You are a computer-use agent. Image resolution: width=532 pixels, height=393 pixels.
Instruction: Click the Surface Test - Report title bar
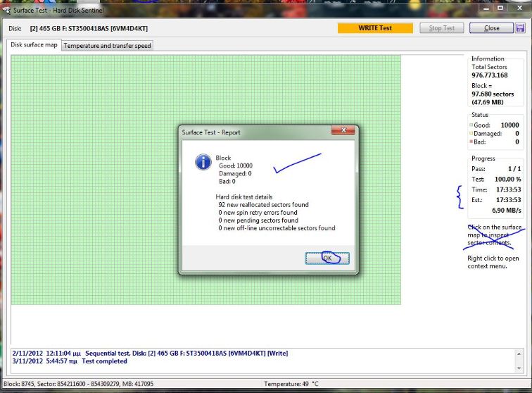click(255, 132)
